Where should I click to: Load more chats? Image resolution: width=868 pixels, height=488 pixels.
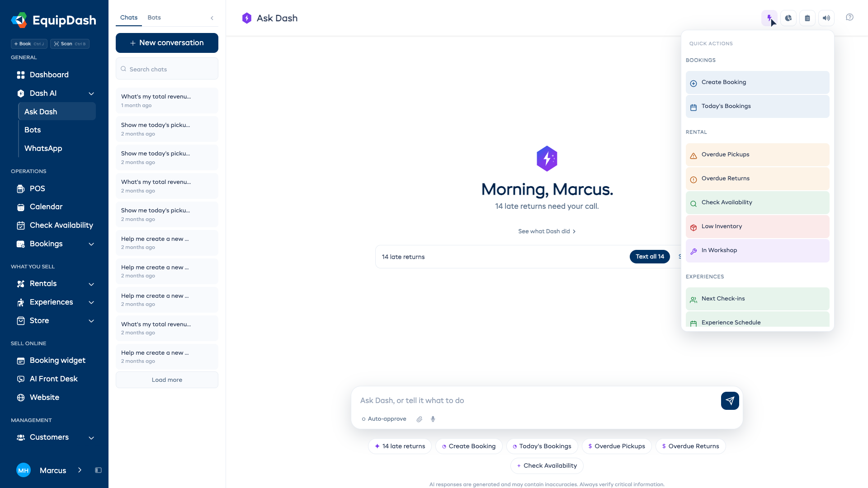(x=167, y=380)
